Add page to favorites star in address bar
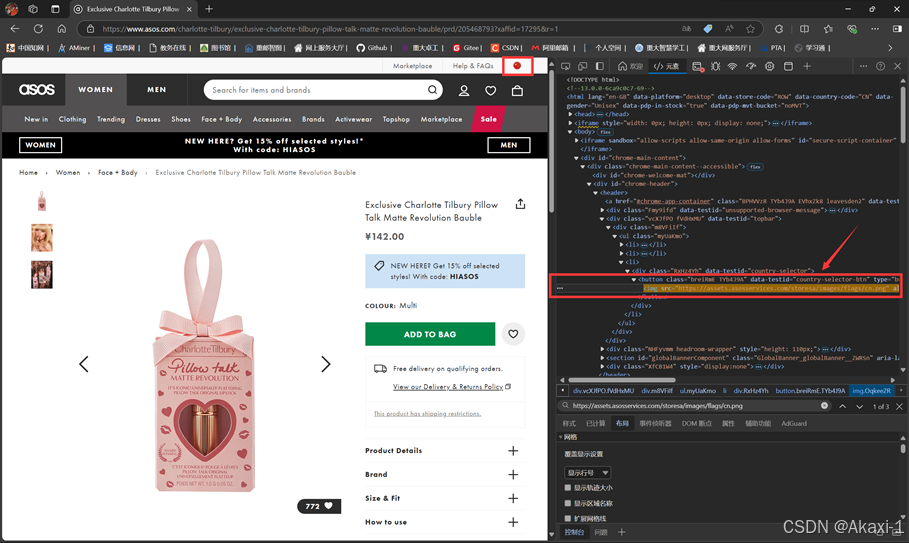 tap(751, 28)
